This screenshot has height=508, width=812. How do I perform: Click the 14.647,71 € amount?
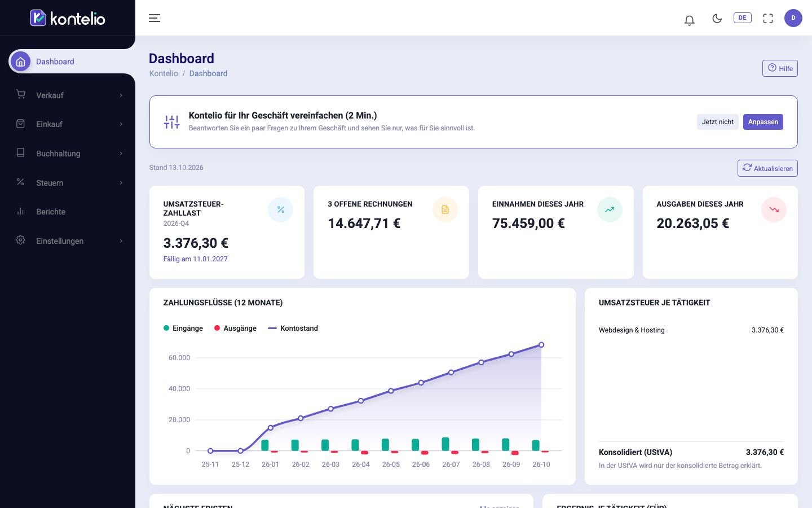click(x=364, y=224)
